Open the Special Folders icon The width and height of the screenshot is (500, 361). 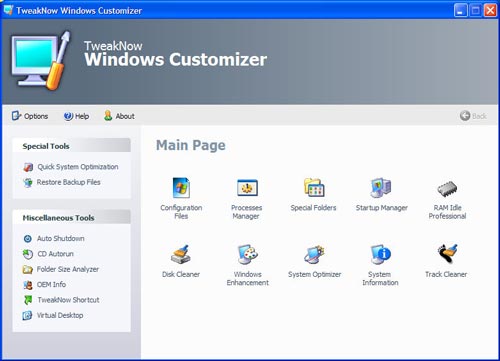pos(314,188)
